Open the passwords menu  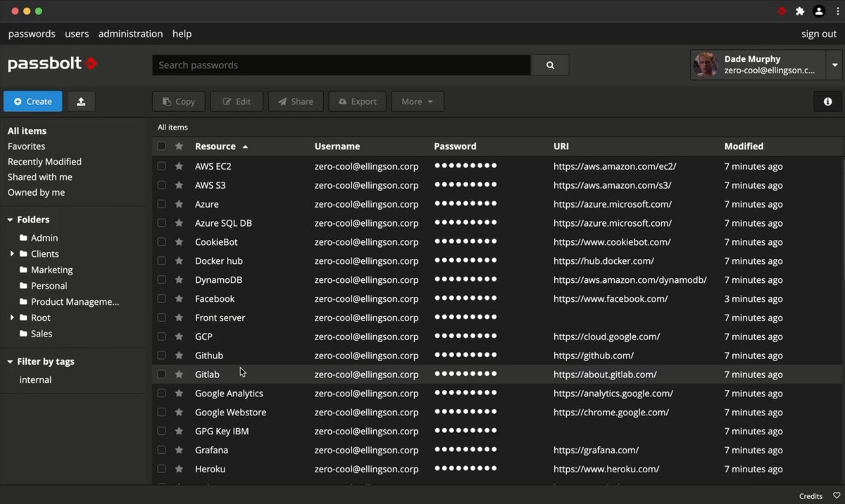click(x=32, y=34)
